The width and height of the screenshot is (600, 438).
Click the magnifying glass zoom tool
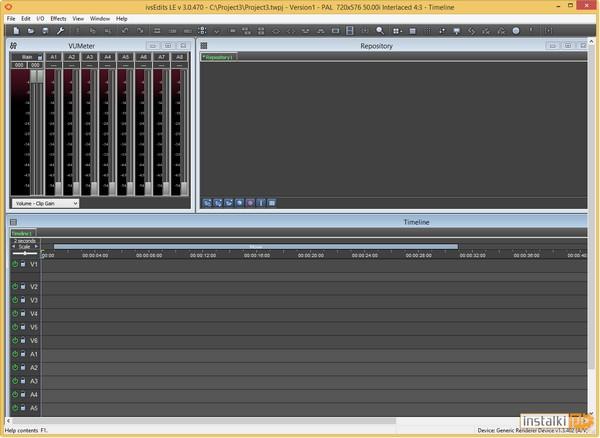point(380,31)
